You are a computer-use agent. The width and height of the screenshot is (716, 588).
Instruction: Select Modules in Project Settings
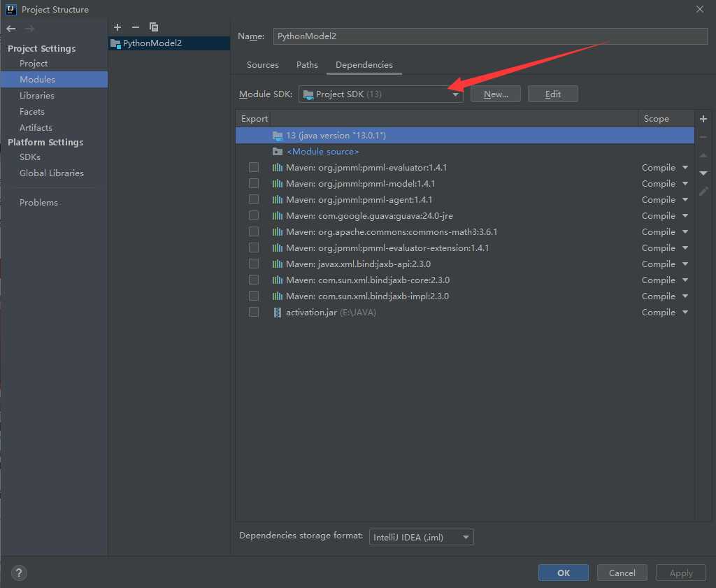point(54,80)
